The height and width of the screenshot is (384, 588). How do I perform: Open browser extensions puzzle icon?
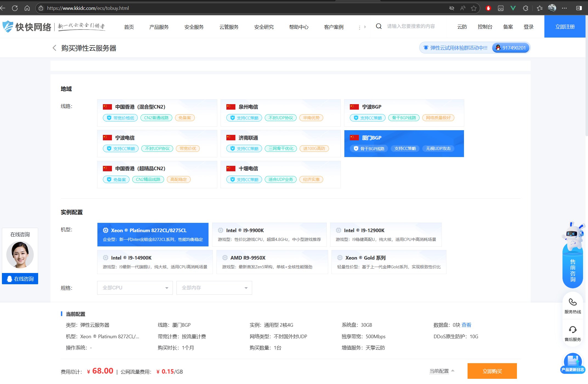(x=525, y=8)
